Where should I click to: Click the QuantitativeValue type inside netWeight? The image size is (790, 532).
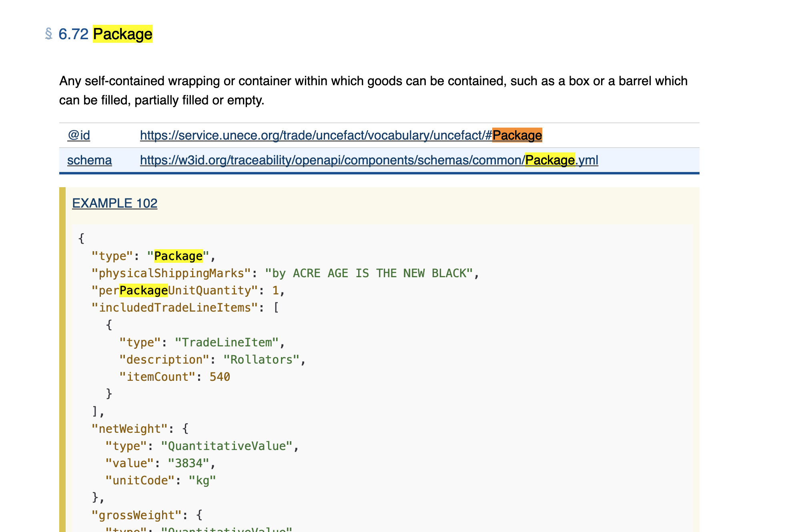[229, 446]
